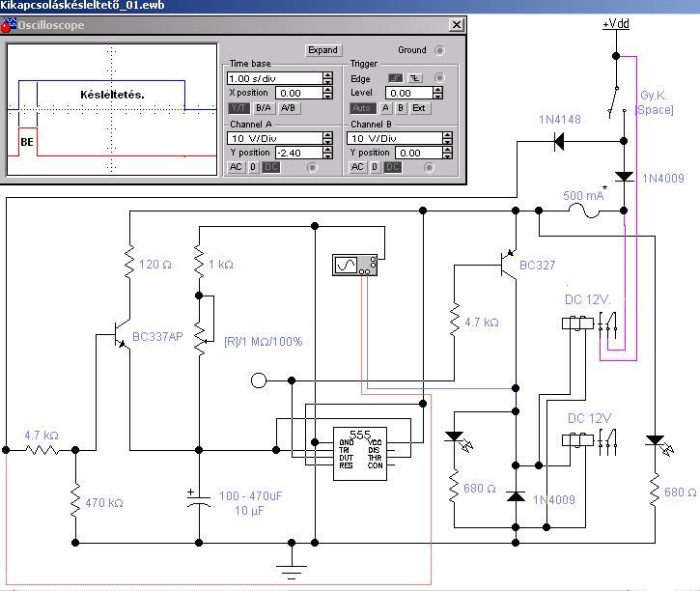Image resolution: width=700 pixels, height=591 pixels.
Task: Select the LED above the left 680 Ω resistor
Action: click(x=458, y=440)
